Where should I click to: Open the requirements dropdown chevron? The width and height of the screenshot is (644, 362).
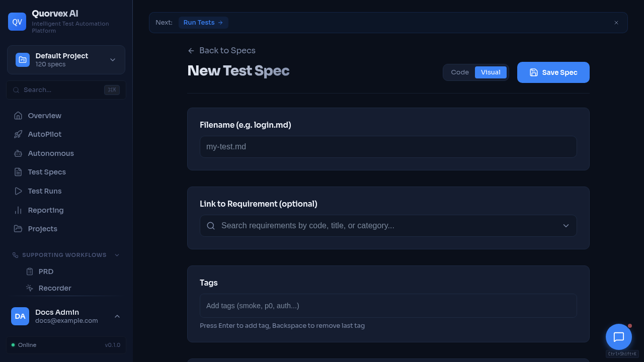(x=566, y=226)
